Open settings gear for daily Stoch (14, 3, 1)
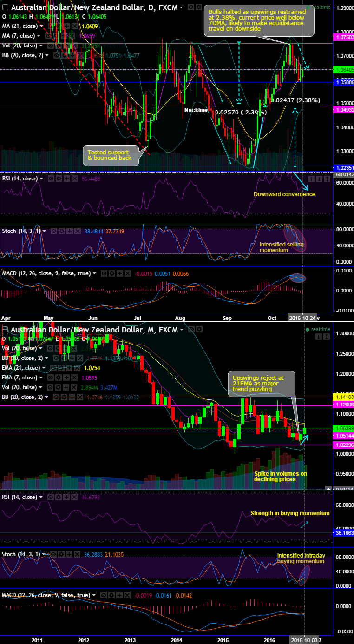 point(62,231)
